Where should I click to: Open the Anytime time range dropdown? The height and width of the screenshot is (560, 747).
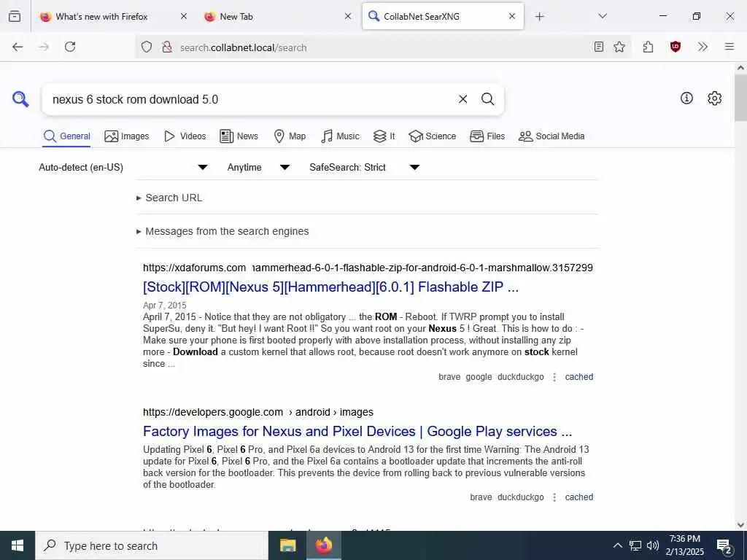tap(258, 167)
